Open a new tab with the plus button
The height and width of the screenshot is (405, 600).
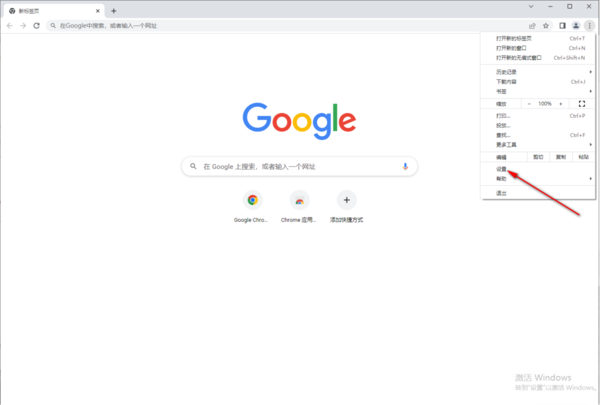coord(114,11)
